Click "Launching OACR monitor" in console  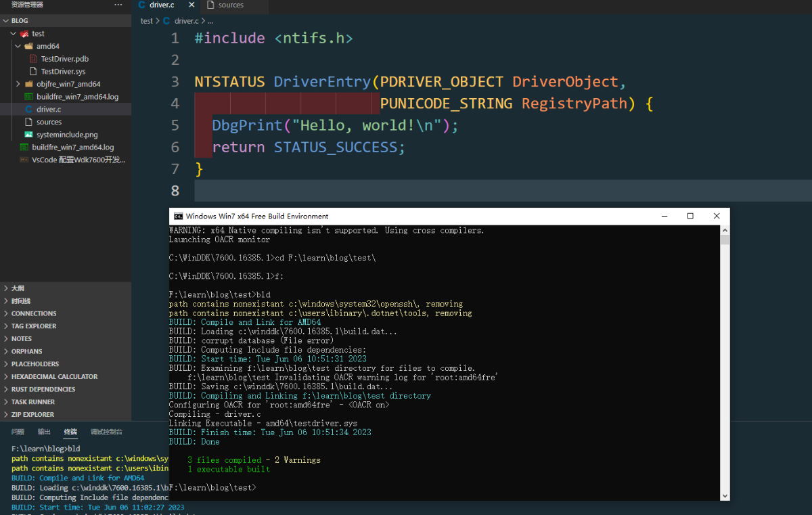click(219, 240)
